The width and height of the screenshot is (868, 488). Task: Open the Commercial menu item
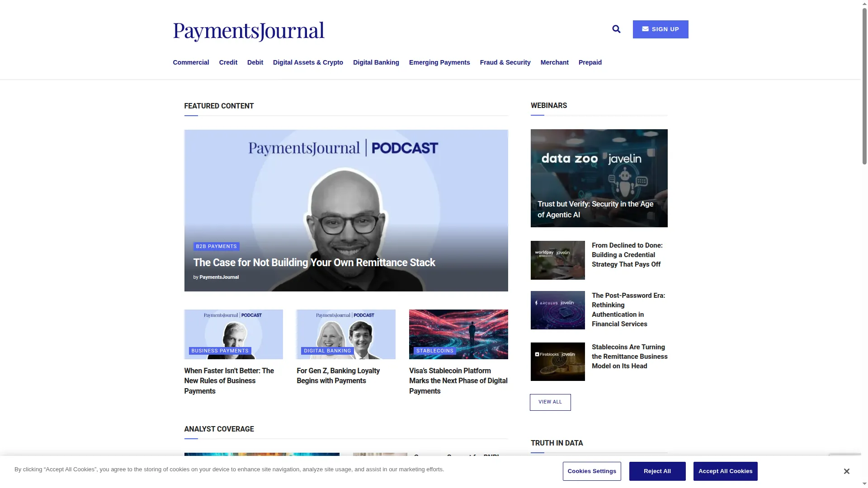[191, 62]
